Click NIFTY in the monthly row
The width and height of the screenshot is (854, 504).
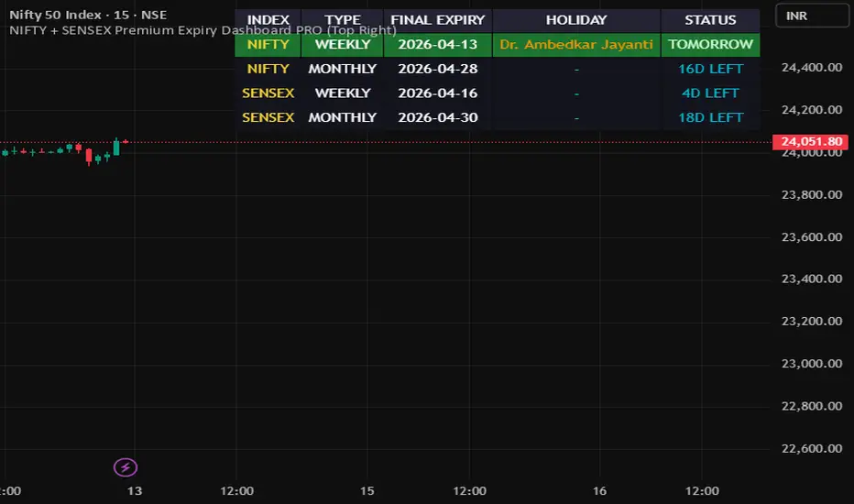(x=268, y=69)
